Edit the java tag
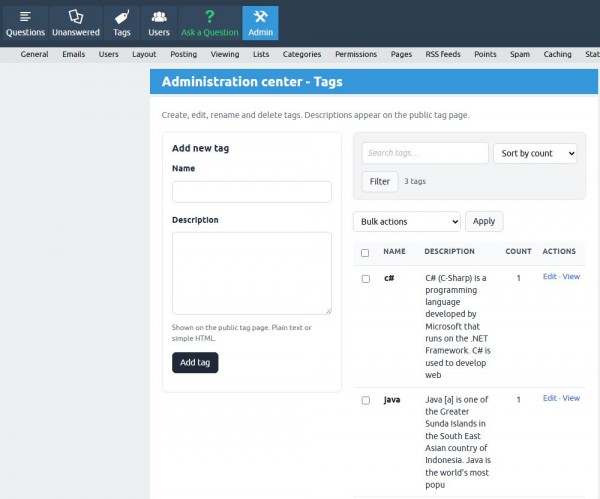 [550, 398]
